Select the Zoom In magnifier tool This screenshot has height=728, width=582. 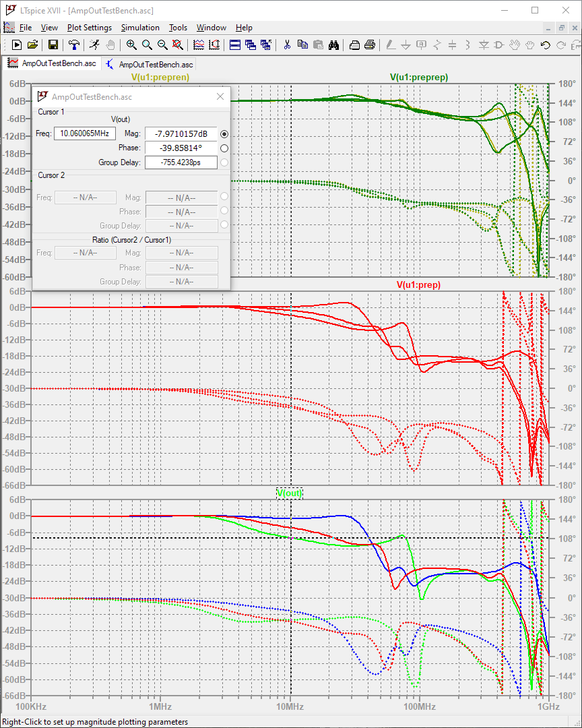(131, 45)
